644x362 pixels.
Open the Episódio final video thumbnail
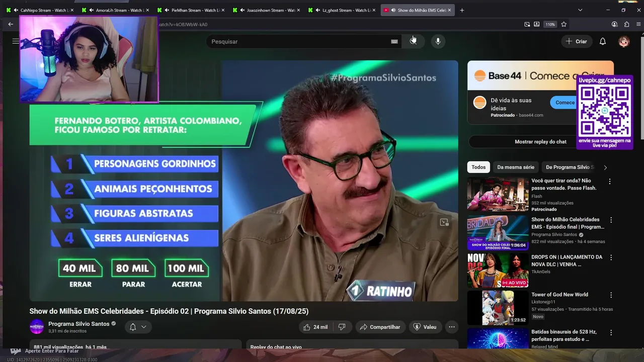[x=498, y=233]
